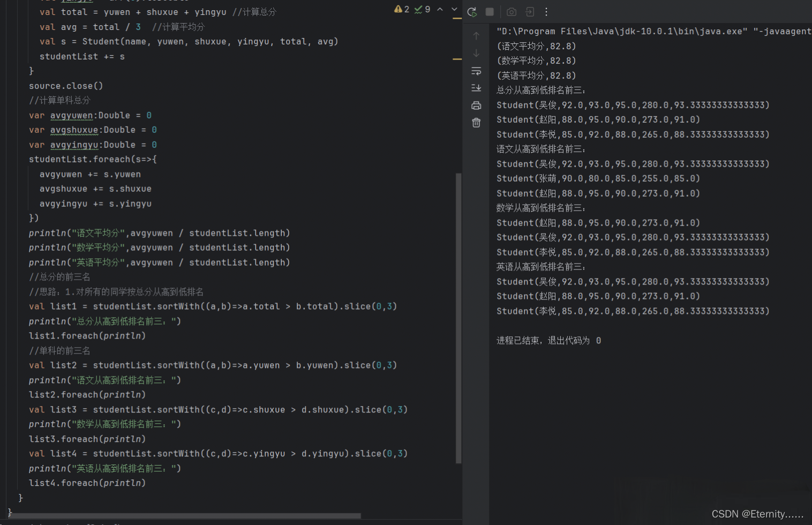This screenshot has height=525, width=812.
Task: Click line val list3 = studentList.sortWith
Action: tap(218, 410)
